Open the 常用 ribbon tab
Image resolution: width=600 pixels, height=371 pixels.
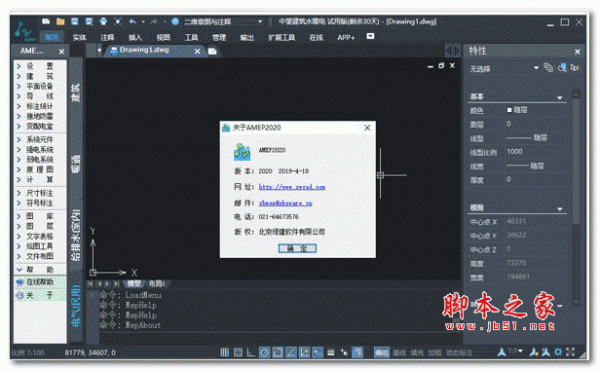click(51, 37)
